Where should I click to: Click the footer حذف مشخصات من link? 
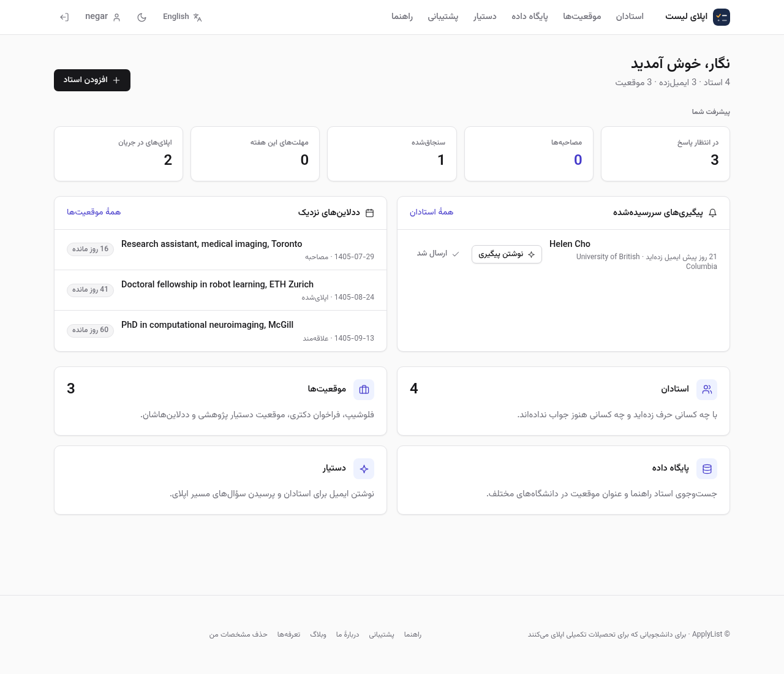[238, 635]
